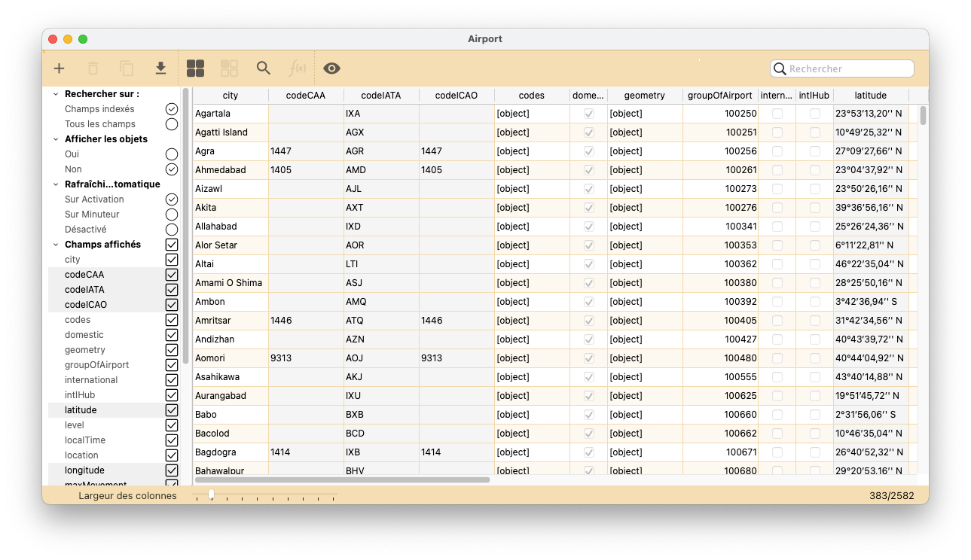
Task: Toggle international checkbox in Agra row
Action: [777, 151]
